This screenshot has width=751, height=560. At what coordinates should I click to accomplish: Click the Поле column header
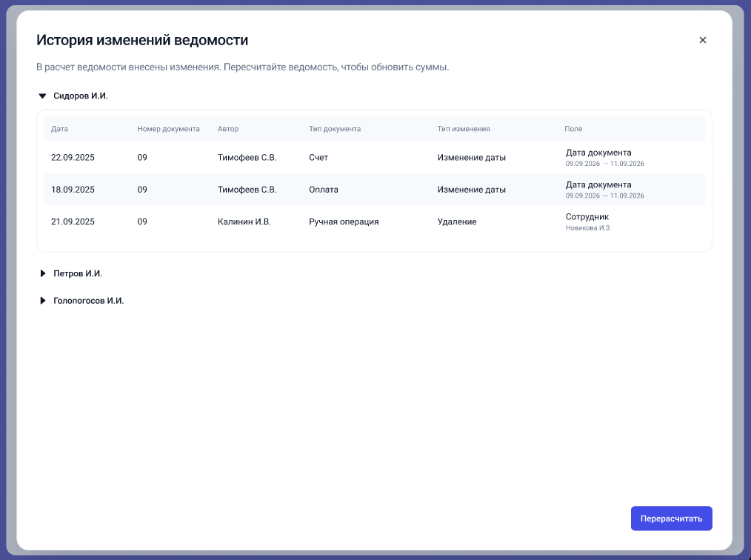tap(573, 129)
